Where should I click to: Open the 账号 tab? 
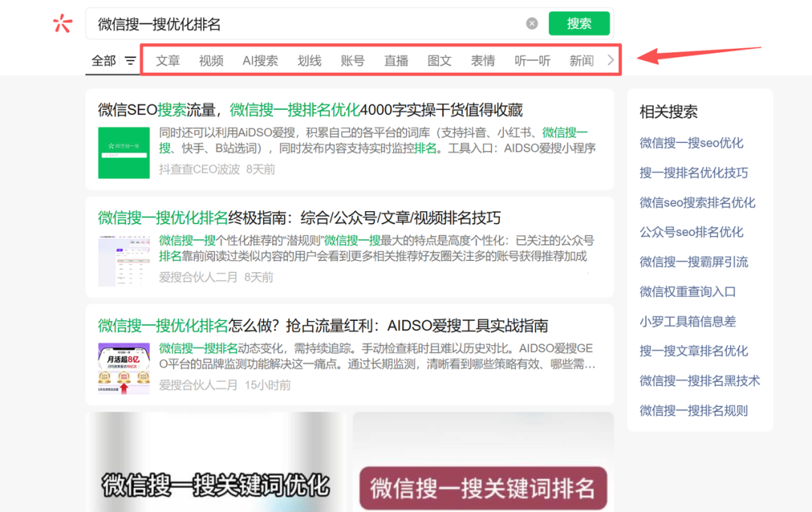353,61
